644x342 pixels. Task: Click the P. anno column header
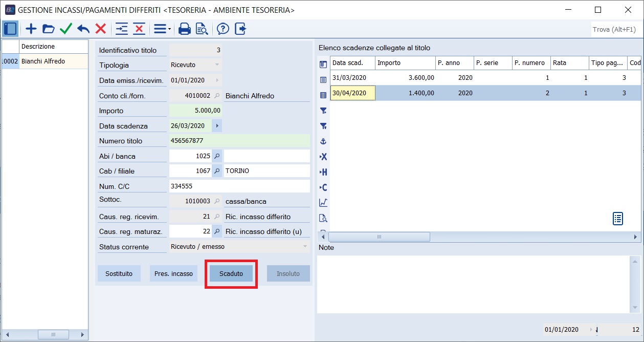(455, 63)
